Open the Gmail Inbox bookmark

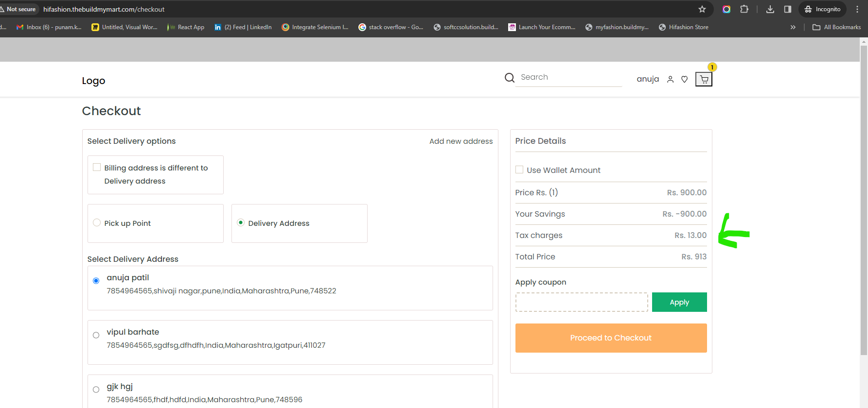click(49, 27)
